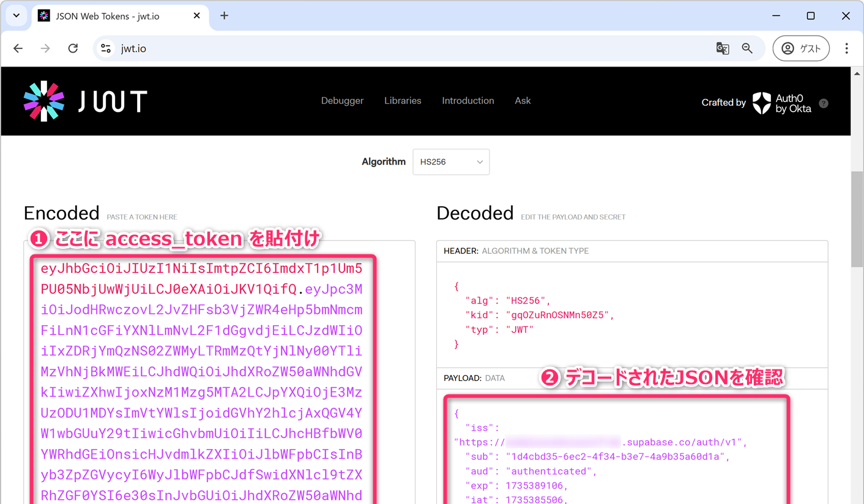
Task: Expand the tab search chevron
Action: pyautogui.click(x=17, y=16)
